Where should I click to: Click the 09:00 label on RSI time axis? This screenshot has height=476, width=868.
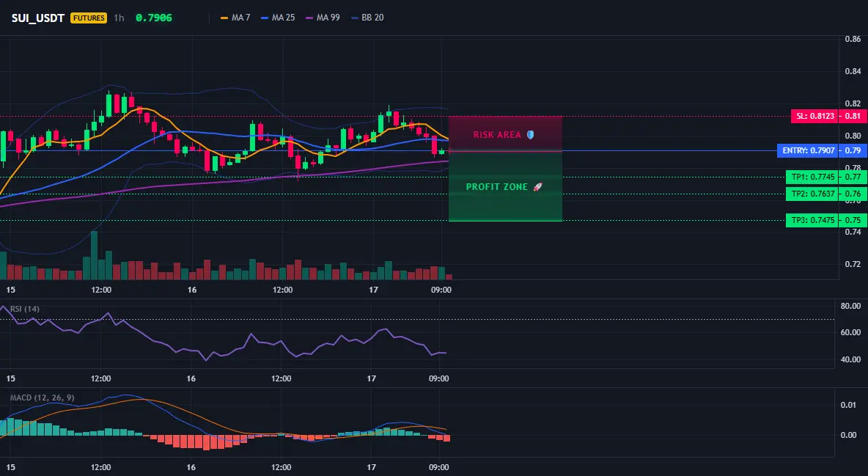click(438, 378)
